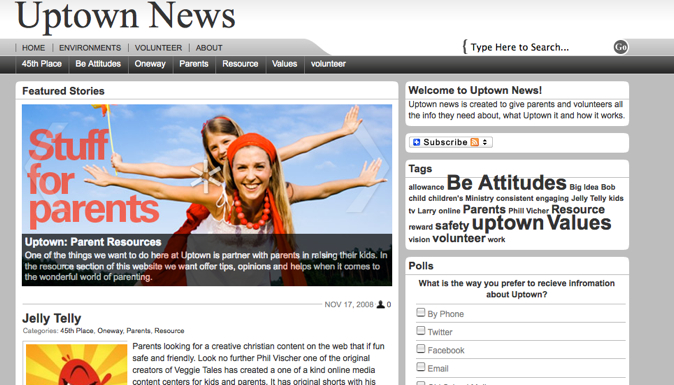Click the Parents link under Jelly Telly
The image size is (674, 385).
138,331
